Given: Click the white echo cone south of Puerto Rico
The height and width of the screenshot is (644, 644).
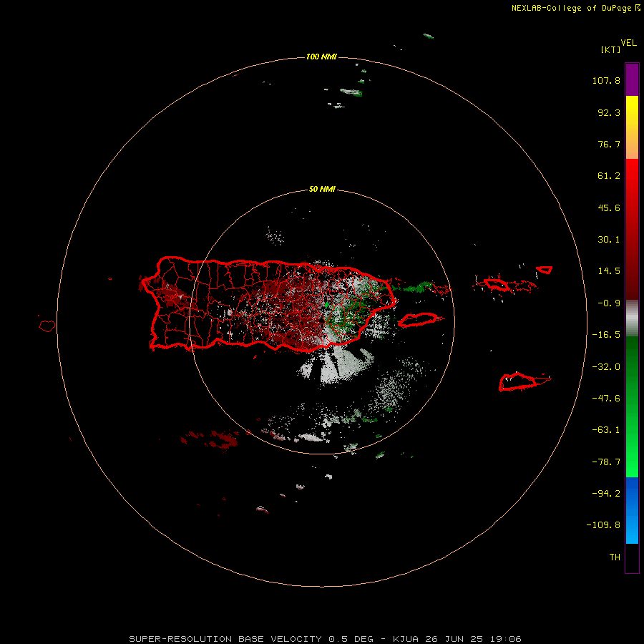Looking at the screenshot, I should tap(336, 365).
